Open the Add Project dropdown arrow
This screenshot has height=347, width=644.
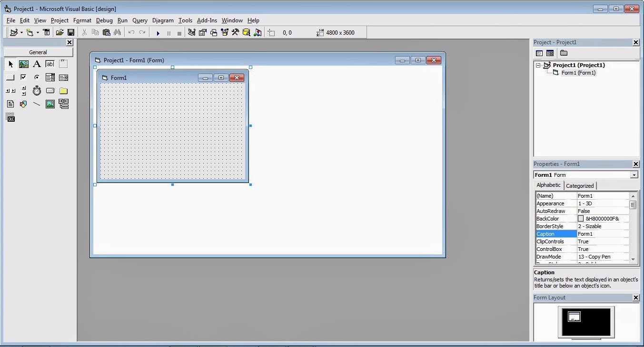[x=21, y=33]
